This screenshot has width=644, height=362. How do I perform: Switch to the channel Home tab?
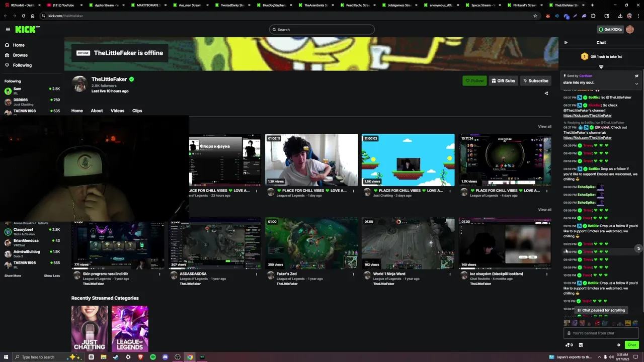point(77,111)
